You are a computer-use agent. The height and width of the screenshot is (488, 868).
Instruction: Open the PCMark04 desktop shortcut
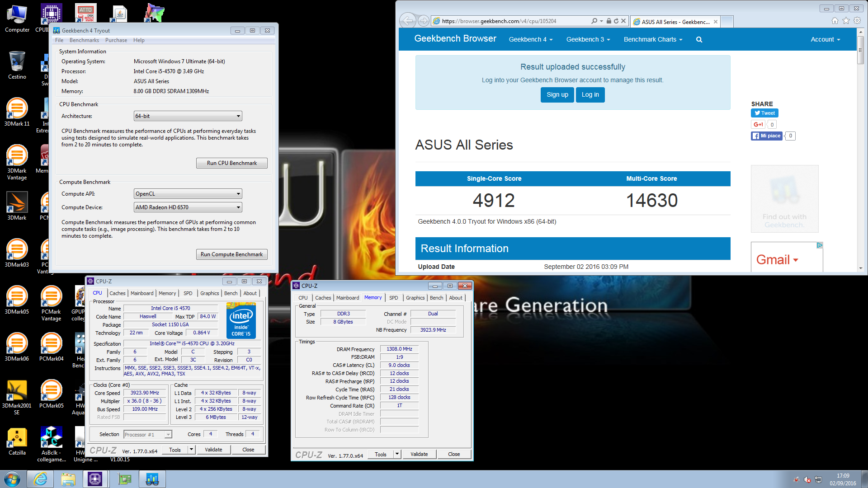(52, 347)
